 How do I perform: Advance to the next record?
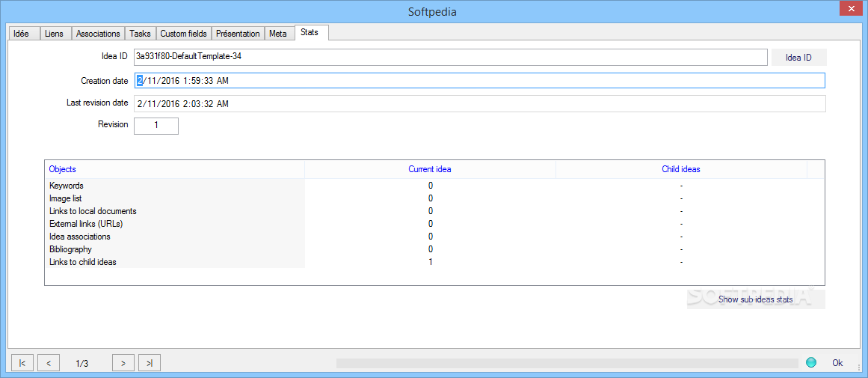click(123, 363)
